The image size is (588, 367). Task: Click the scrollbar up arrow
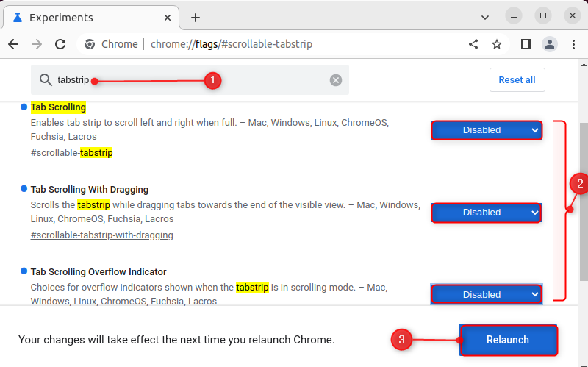tap(584, 65)
